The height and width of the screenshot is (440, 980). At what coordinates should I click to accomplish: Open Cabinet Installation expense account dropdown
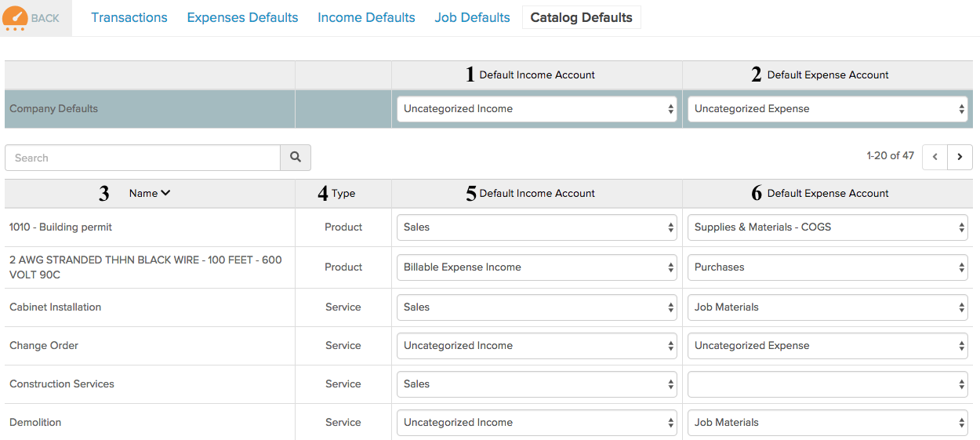coord(828,307)
